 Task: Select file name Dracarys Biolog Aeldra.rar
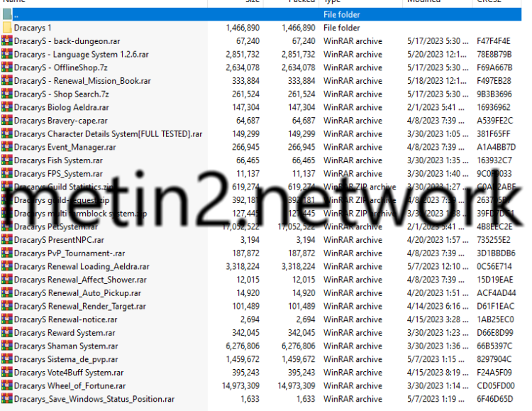pos(62,107)
